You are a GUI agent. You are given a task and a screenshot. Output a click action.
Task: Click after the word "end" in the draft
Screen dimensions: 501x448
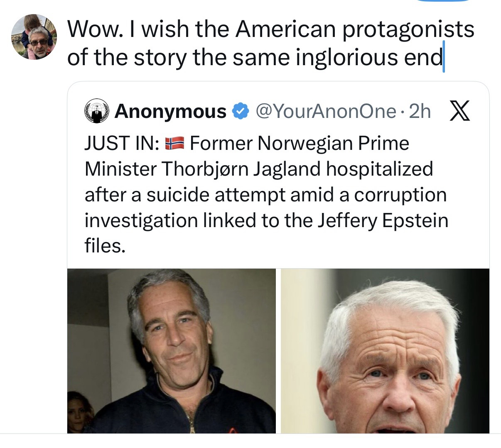(443, 57)
